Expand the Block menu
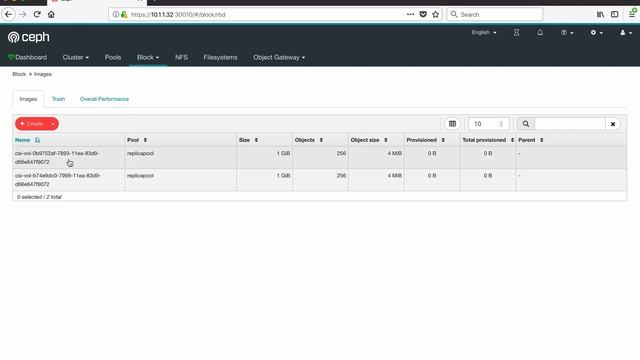 (148, 58)
